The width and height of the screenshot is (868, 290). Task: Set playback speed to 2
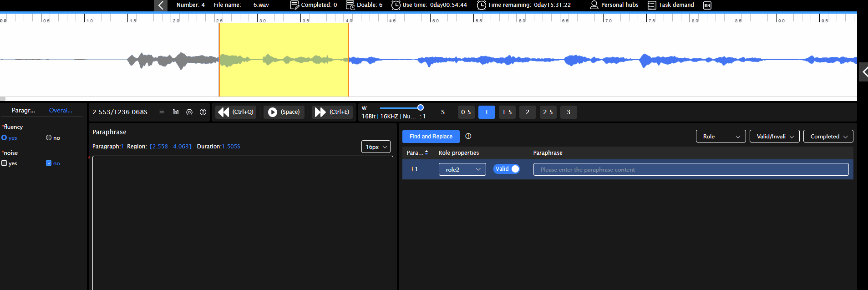(528, 112)
